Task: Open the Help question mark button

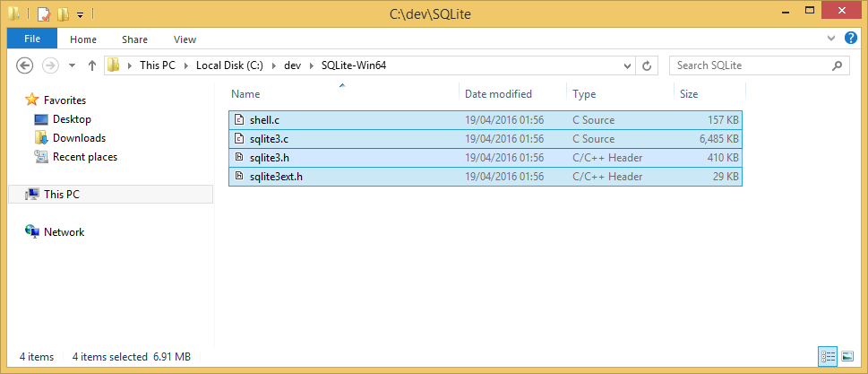Action: (851, 39)
